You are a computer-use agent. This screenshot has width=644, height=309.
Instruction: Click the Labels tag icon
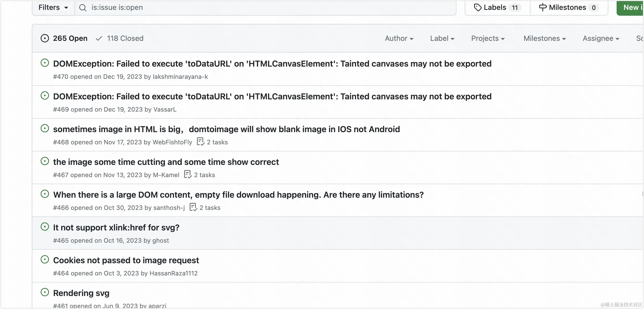pyautogui.click(x=478, y=8)
